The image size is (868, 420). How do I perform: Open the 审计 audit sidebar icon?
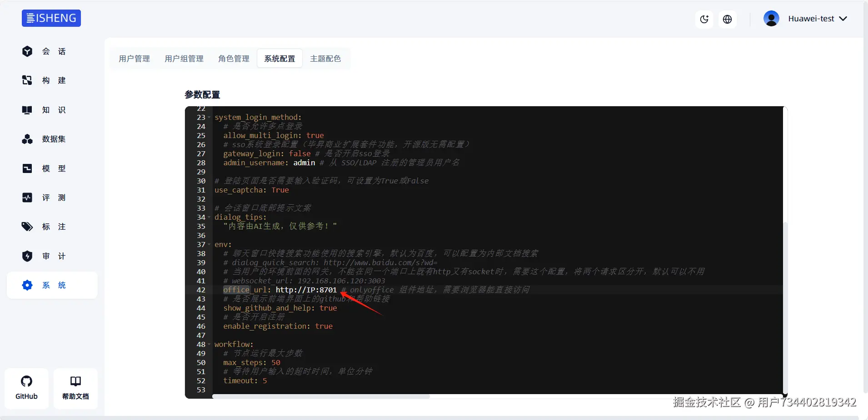coord(27,256)
